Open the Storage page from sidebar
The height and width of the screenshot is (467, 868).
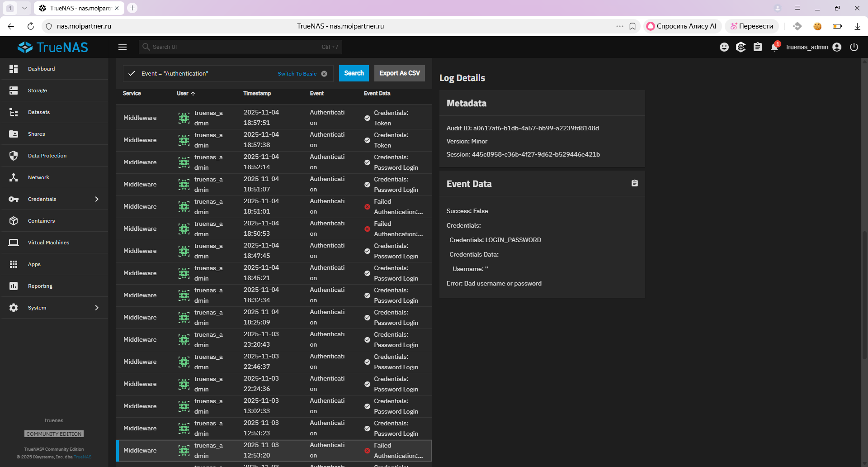coord(38,91)
